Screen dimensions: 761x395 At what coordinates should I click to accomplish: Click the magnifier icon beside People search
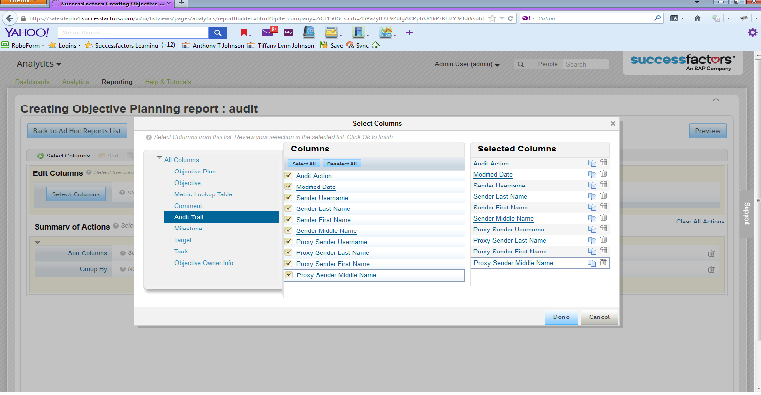click(521, 64)
